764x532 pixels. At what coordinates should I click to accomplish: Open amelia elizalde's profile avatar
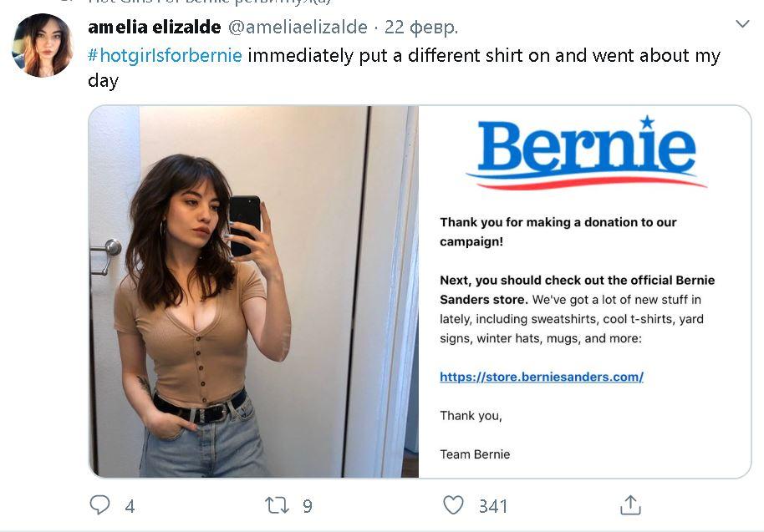coord(42,44)
